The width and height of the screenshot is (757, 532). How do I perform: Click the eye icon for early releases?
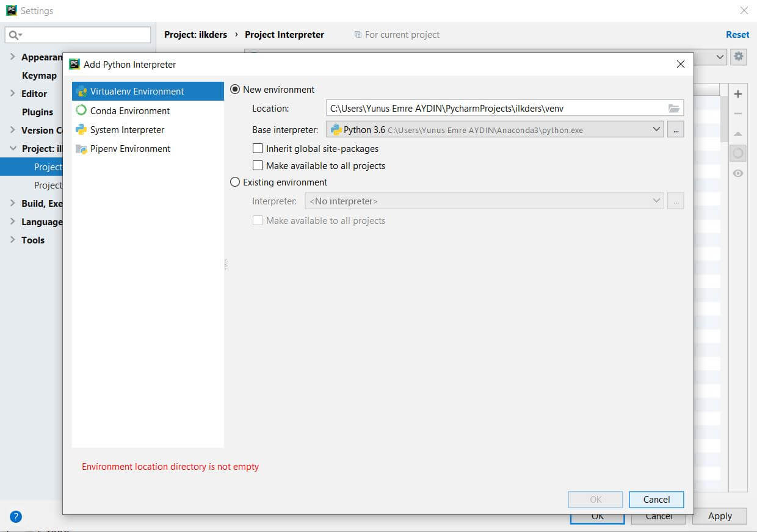[x=738, y=173]
